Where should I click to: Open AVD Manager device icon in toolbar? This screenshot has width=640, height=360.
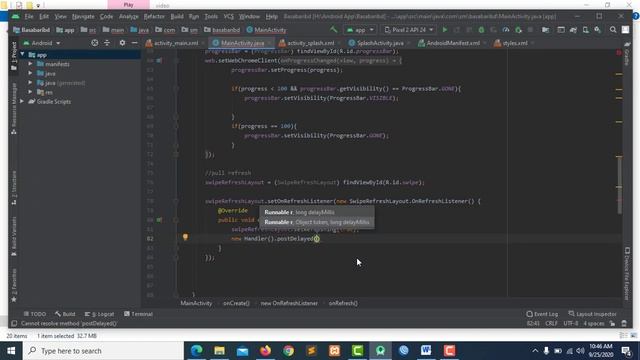pyautogui.click(x=586, y=30)
